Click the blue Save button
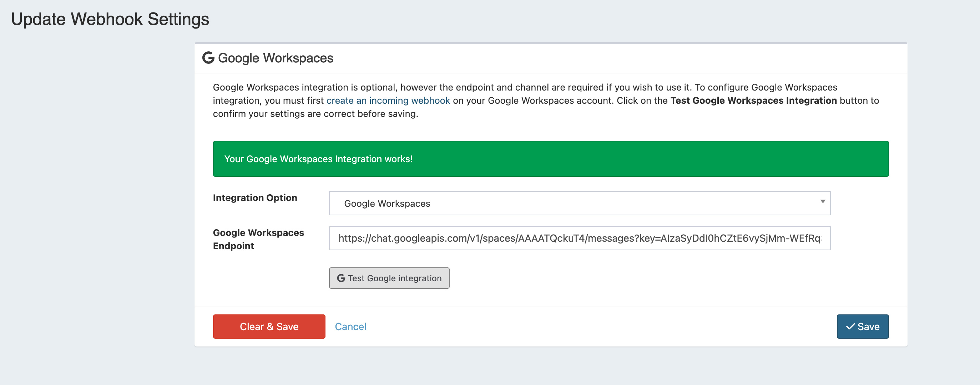 [x=863, y=327]
